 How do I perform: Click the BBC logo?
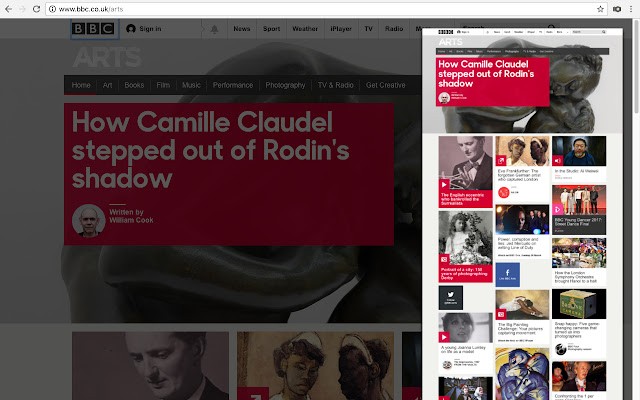[92, 29]
